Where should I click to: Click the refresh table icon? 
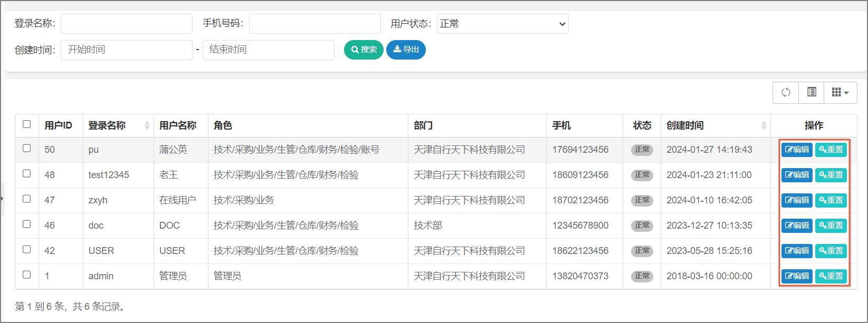click(786, 92)
